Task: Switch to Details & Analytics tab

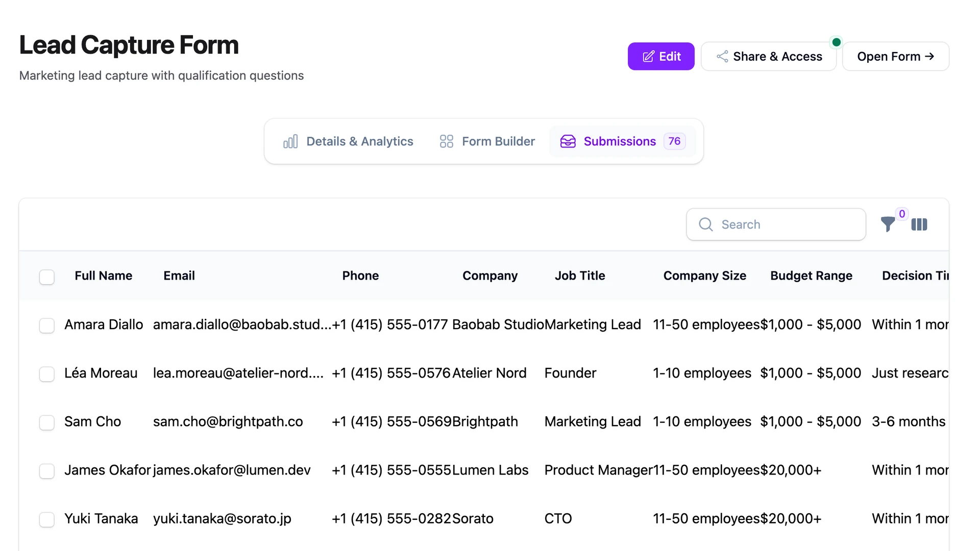Action: [x=348, y=141]
